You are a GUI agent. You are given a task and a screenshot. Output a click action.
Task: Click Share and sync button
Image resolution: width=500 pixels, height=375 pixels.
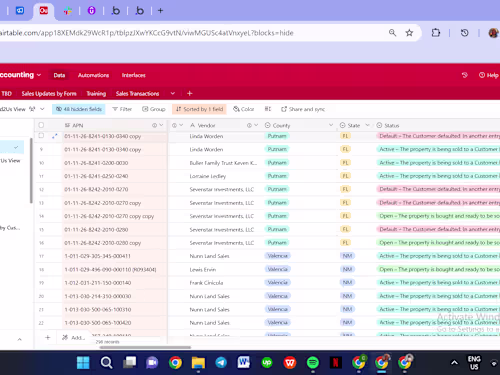(x=303, y=109)
